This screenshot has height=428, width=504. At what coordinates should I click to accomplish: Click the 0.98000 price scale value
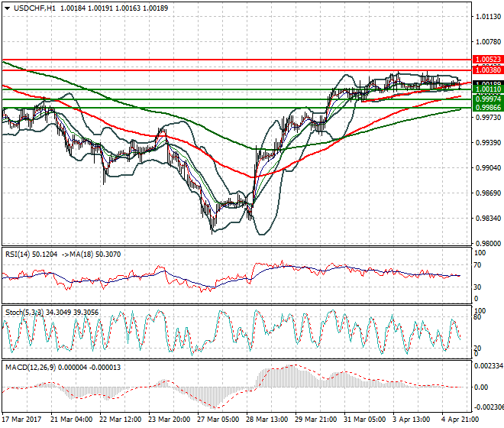[x=488, y=244]
